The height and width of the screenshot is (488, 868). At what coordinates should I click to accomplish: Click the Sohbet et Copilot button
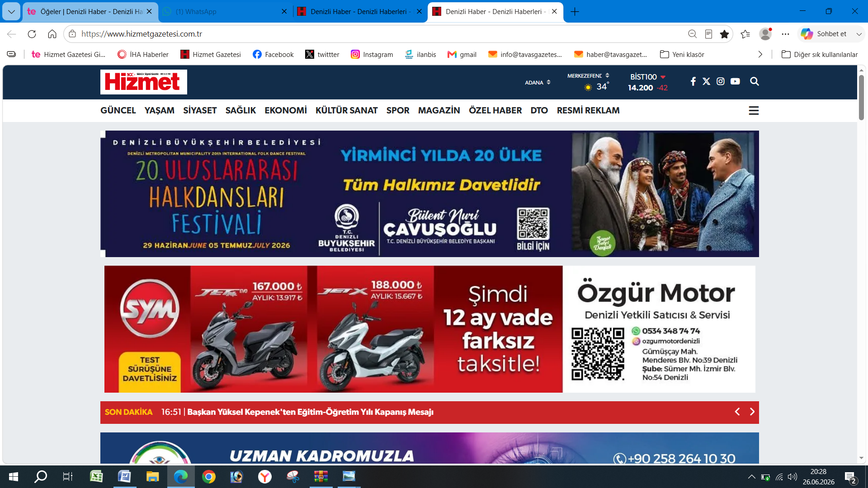coord(824,34)
